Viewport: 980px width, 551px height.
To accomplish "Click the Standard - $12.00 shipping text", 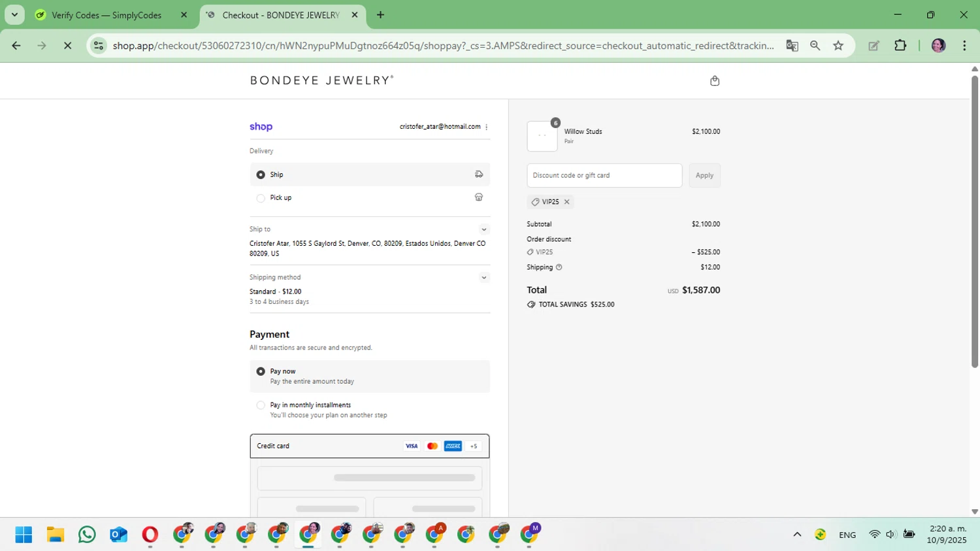I will pyautogui.click(x=275, y=292).
